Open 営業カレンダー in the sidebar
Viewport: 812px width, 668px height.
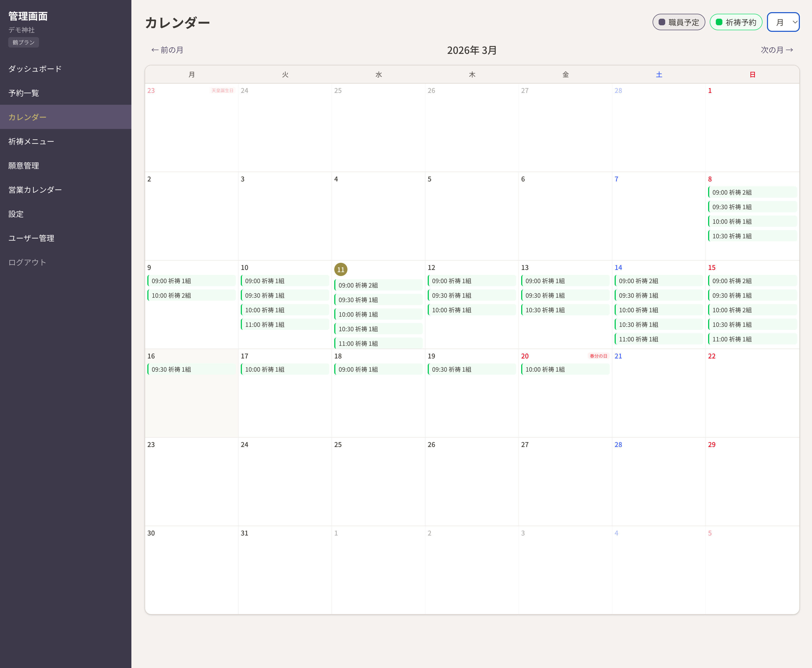point(35,190)
